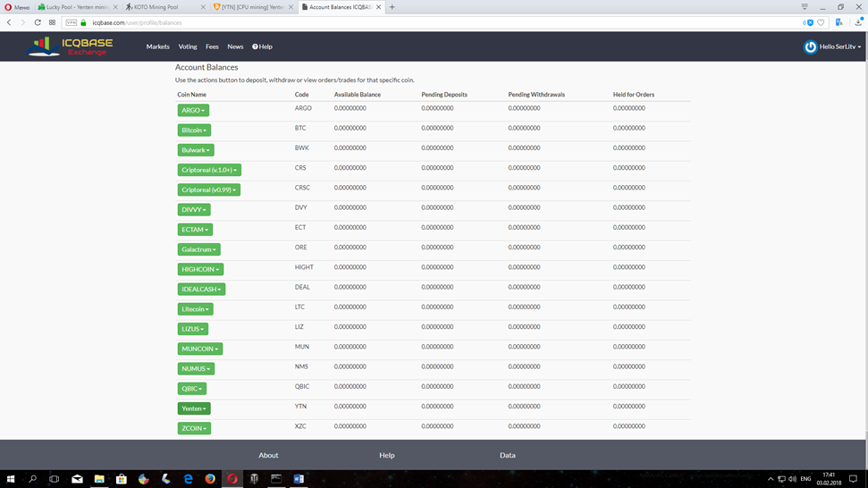868x488 pixels.
Task: Open the Markets menu item
Action: tap(157, 47)
